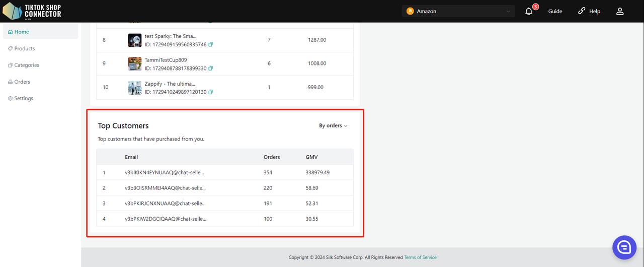Copy product ID 1729409159560335746
The image size is (644, 267).
tap(211, 44)
